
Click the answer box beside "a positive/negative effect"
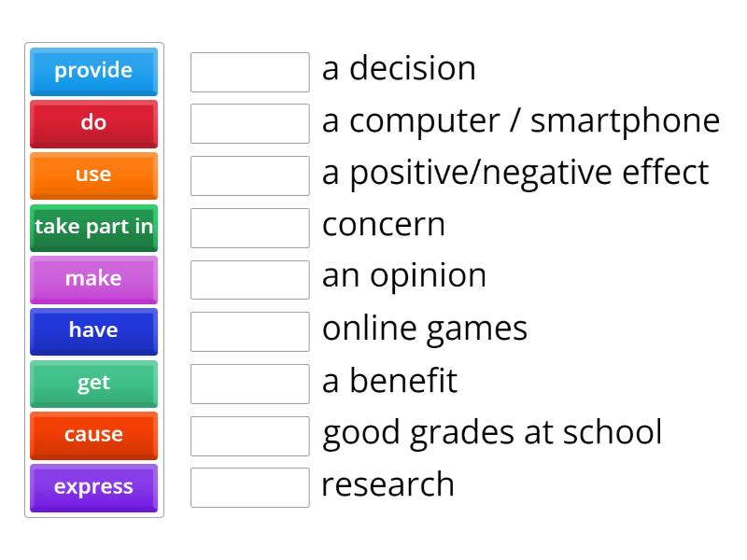(x=249, y=175)
